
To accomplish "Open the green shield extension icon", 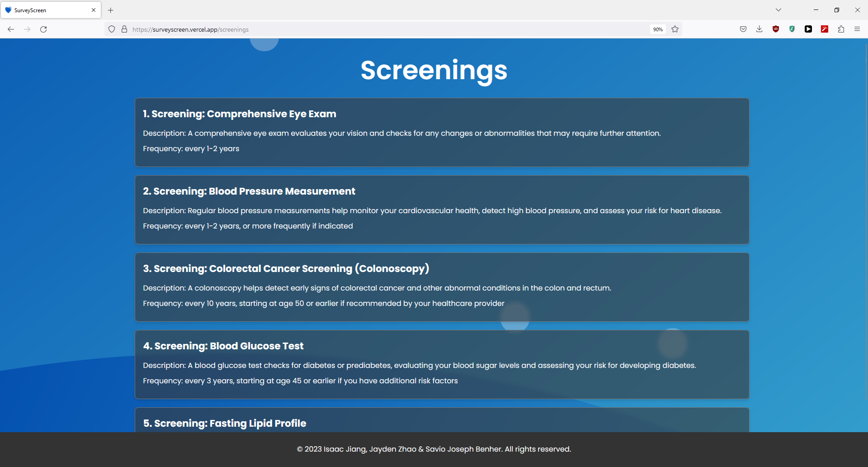I will 792,29.
